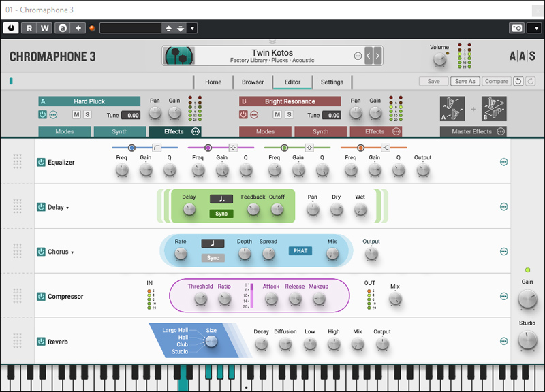Click the layer A Tune value field
Viewport: 545px width, 392px height.
click(131, 115)
